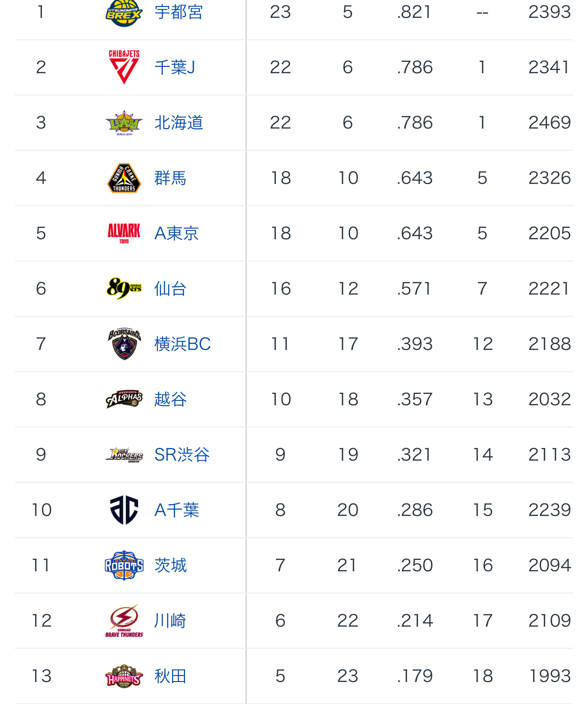This screenshot has width=588, height=704.
Task: Click the Koshigaya Alphas team logo
Action: (124, 399)
